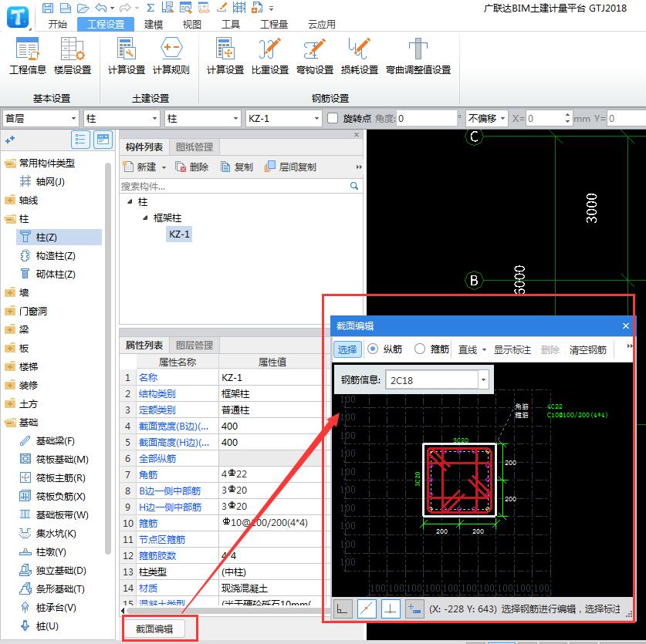The image size is (646, 644).
Task: Click the 搜索构件 search field
Action: point(234,186)
